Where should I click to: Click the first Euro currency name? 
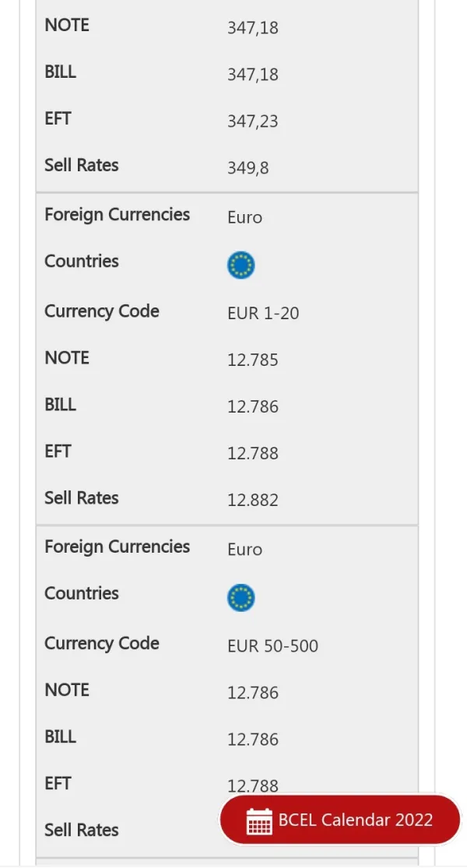click(244, 218)
